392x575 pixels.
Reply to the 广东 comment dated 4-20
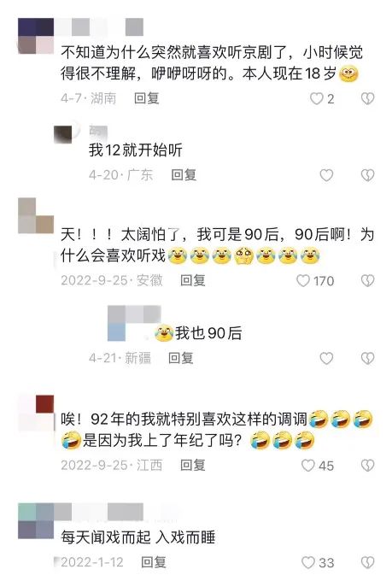pyautogui.click(x=184, y=175)
